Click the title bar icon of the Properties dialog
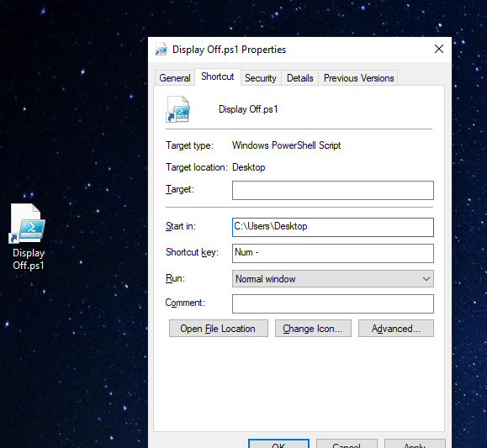 pyautogui.click(x=161, y=50)
